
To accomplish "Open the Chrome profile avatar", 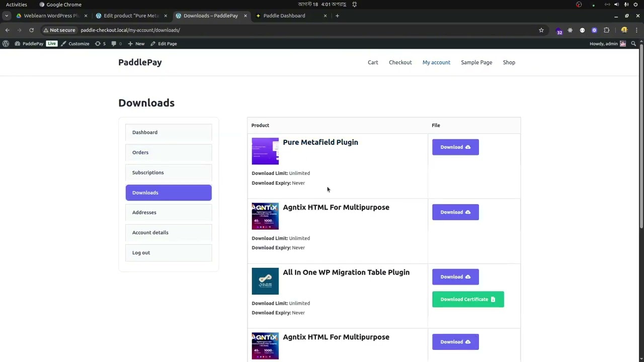I will point(624,30).
